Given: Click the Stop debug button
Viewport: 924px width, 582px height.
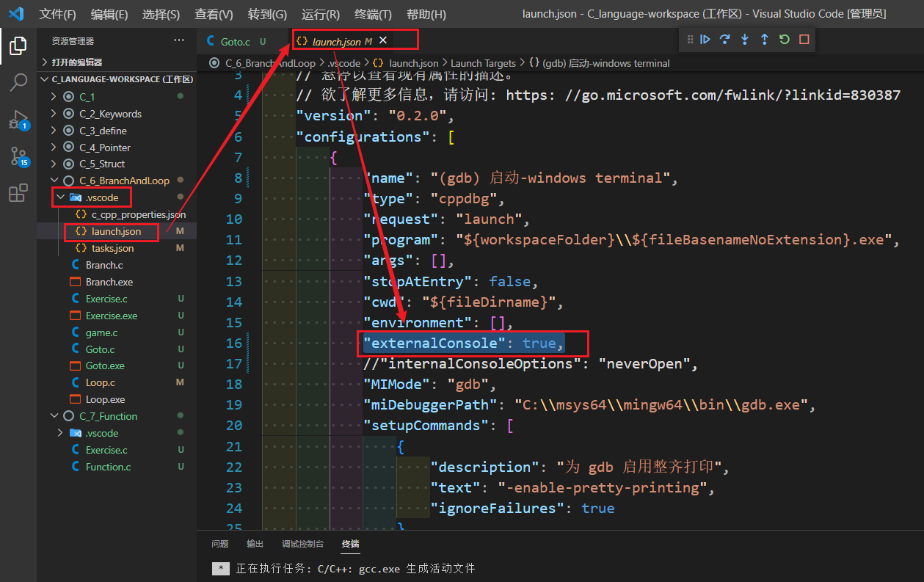Looking at the screenshot, I should 804,40.
